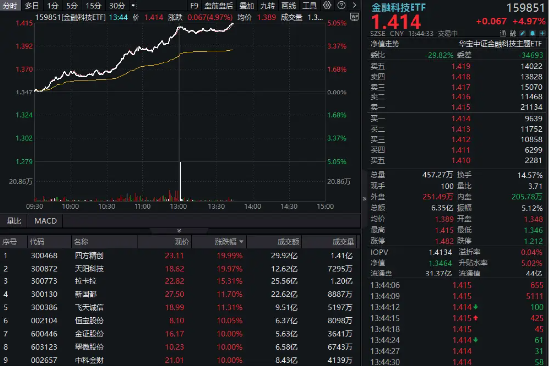This screenshot has width=550, height=367.
Task: Open the help question-mark icon
Action: tap(341, 5)
